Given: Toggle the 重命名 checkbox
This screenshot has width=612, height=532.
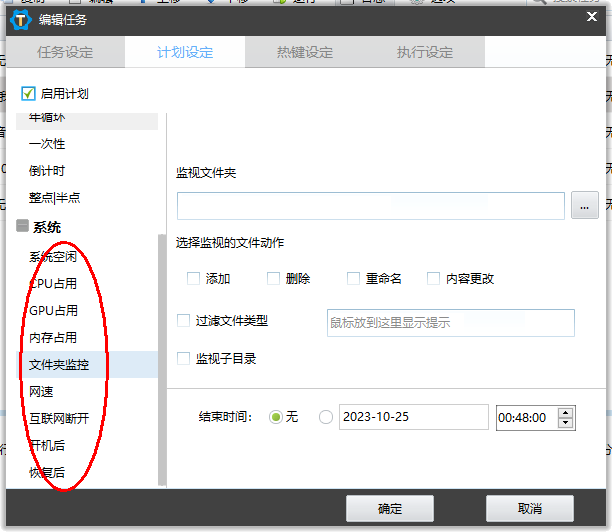Looking at the screenshot, I should point(353,279).
